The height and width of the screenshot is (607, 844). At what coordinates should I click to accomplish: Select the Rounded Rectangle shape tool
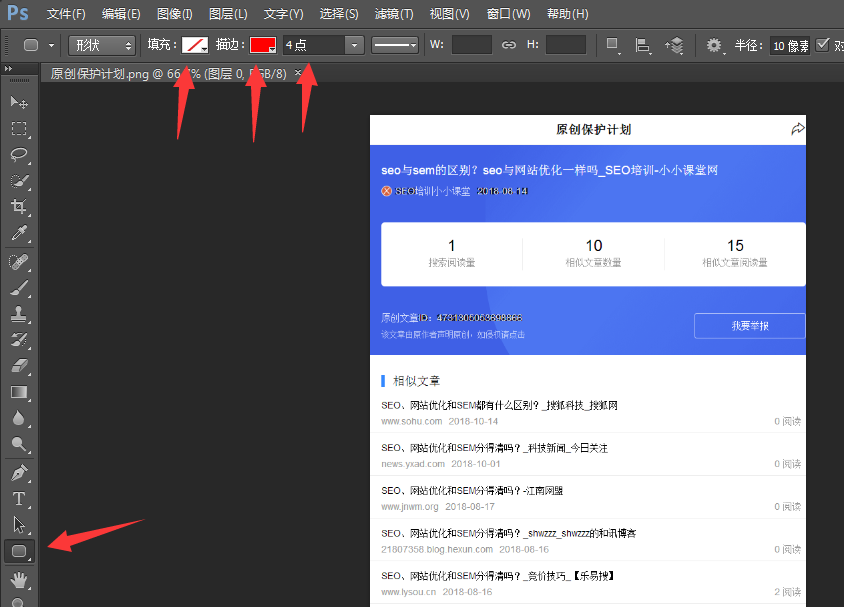pos(19,551)
